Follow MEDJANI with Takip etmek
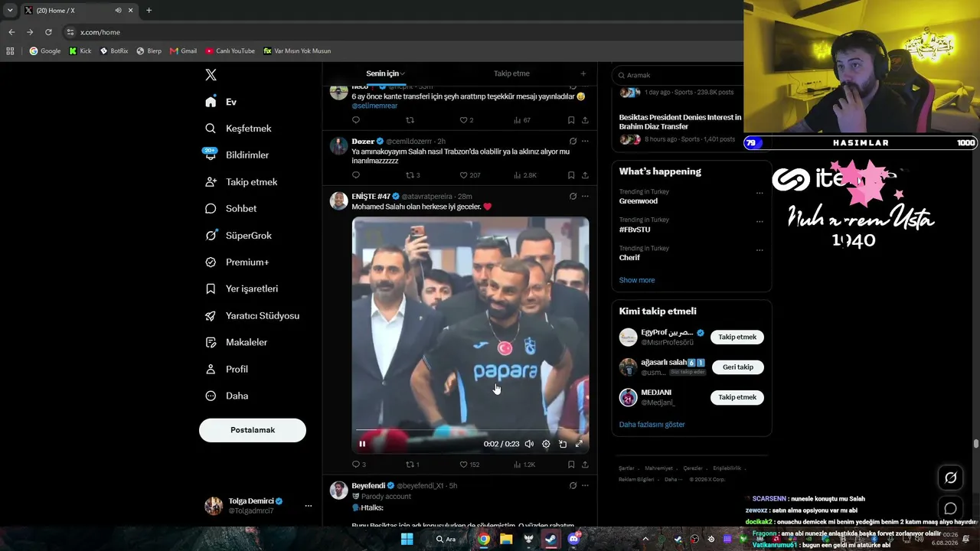The image size is (980, 551). 737,397
